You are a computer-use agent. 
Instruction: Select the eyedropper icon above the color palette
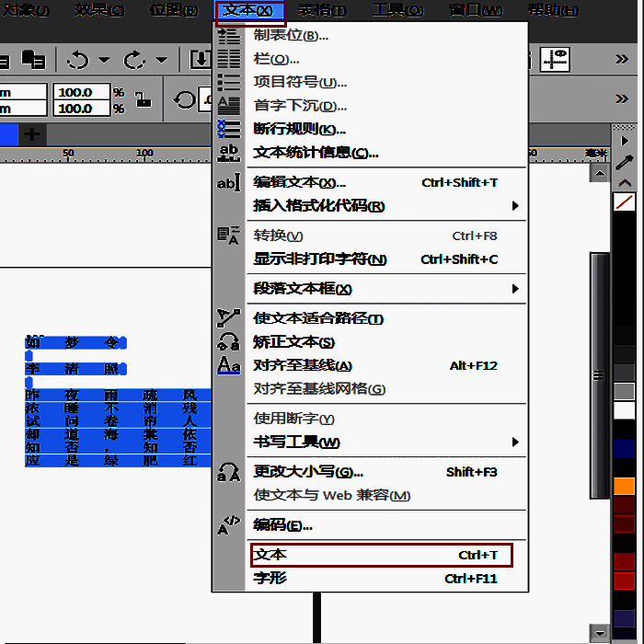click(x=625, y=164)
